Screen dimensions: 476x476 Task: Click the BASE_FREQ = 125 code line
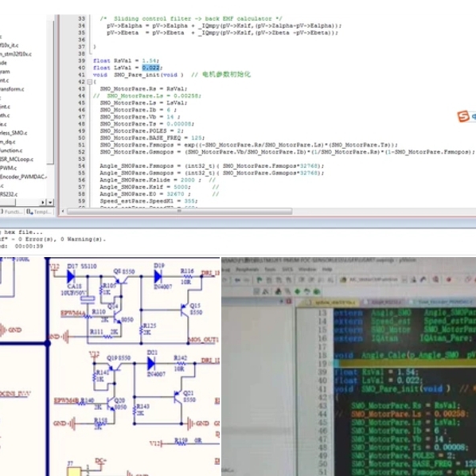152,139
